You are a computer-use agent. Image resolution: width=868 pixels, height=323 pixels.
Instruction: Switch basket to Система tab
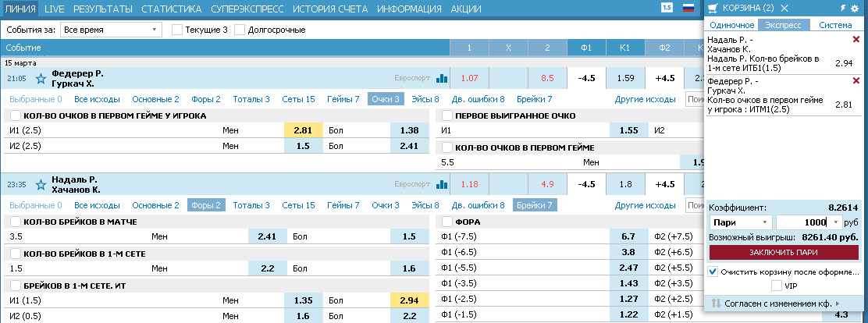click(836, 25)
